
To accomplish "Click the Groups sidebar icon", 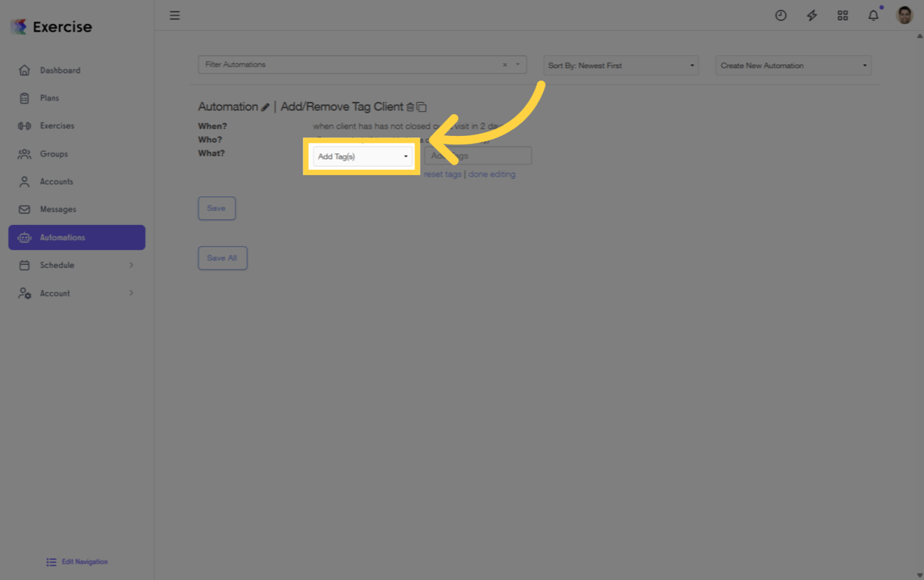I will (x=24, y=153).
